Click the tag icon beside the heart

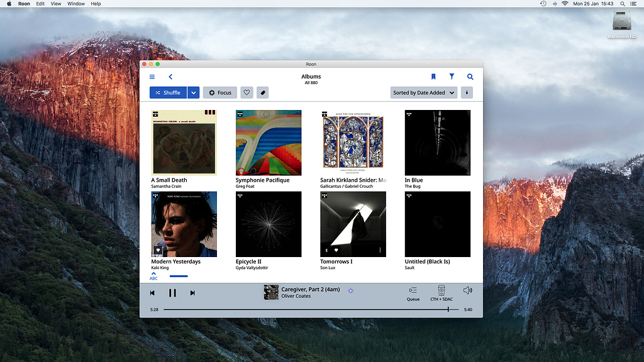point(262,92)
